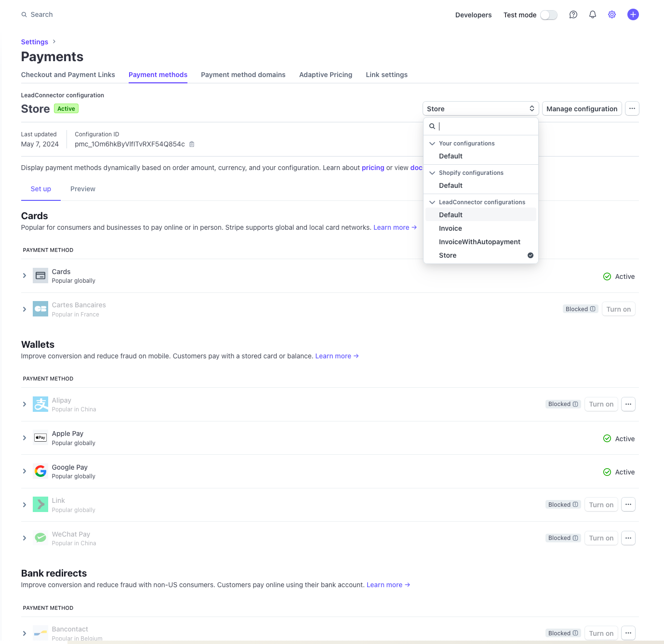Expand the Link payment row
This screenshot has height=644, width=664.
pyautogui.click(x=25, y=505)
